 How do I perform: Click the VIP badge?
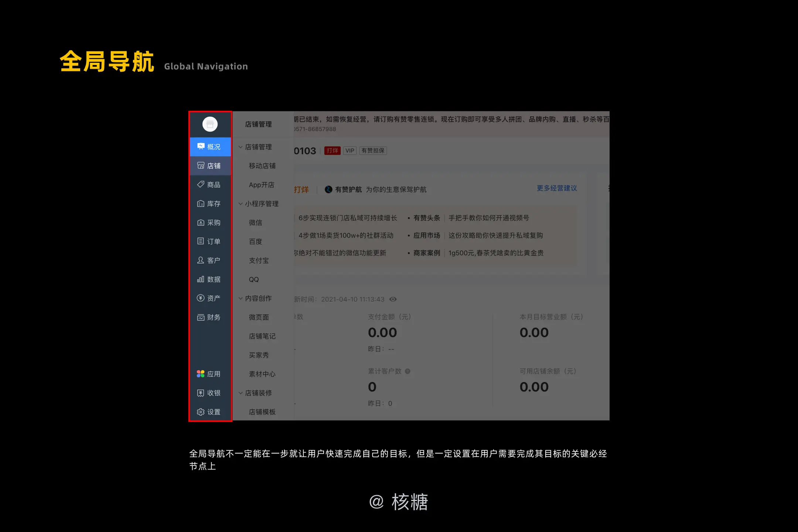click(x=350, y=151)
